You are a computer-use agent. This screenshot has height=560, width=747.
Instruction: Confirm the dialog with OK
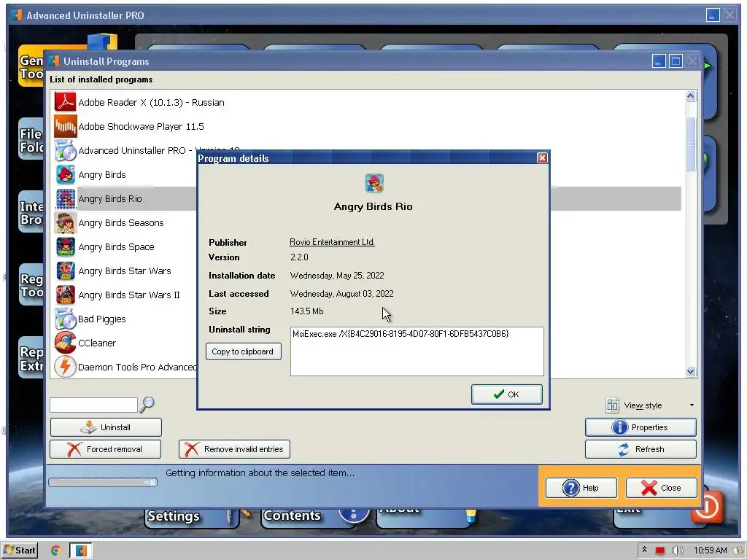point(506,394)
